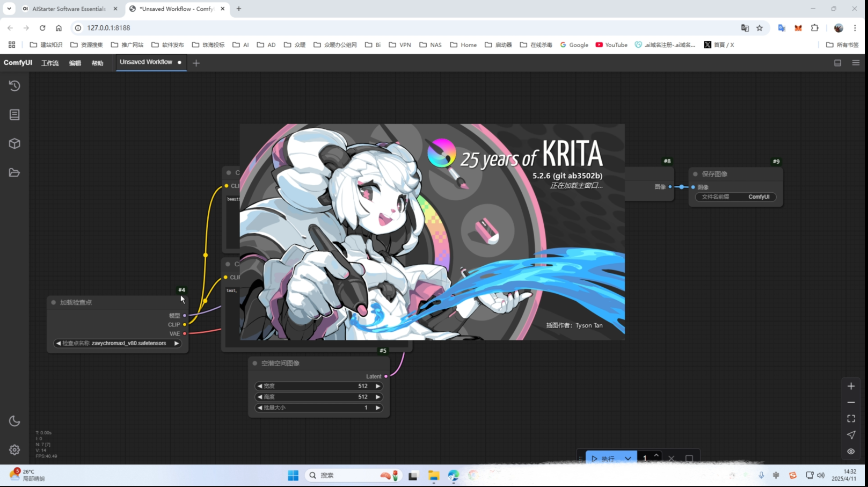This screenshot has width=868, height=487.
Task: Open ComfyUI settings gear icon
Action: click(x=14, y=450)
